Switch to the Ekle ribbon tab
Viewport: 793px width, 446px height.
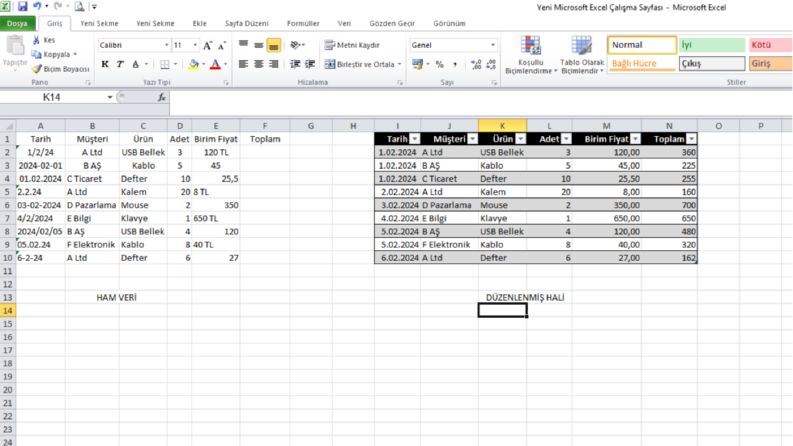(x=199, y=23)
